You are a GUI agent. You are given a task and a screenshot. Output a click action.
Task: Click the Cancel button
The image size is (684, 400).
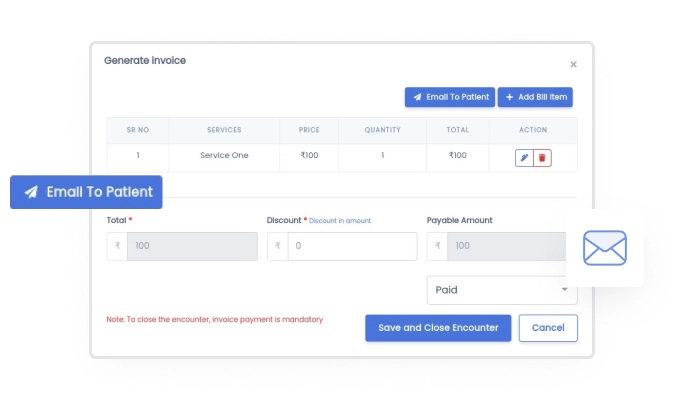(x=548, y=328)
